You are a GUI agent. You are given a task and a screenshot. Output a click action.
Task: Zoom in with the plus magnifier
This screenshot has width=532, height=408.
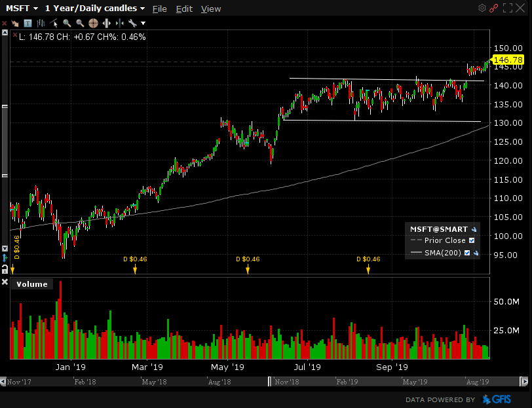click(x=67, y=24)
